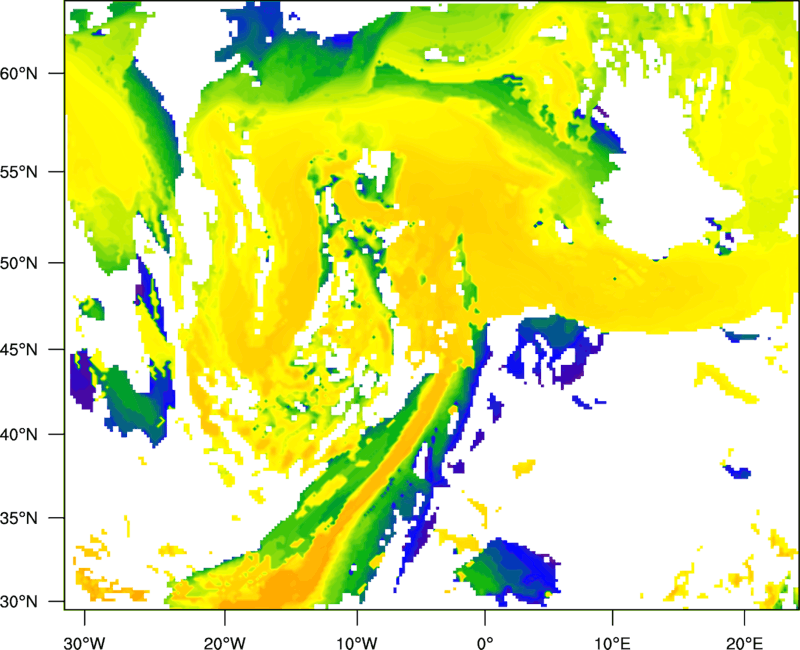Click the 20°W longitude label
Screen dimensions: 800x650
[225, 643]
